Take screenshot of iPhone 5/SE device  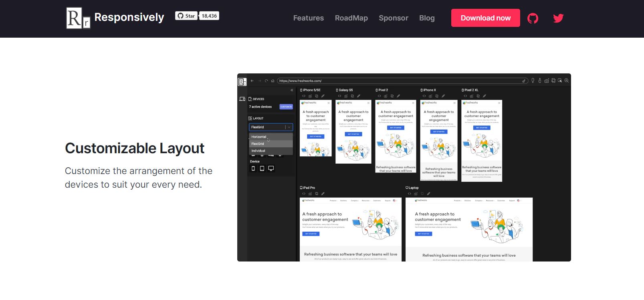tap(310, 96)
